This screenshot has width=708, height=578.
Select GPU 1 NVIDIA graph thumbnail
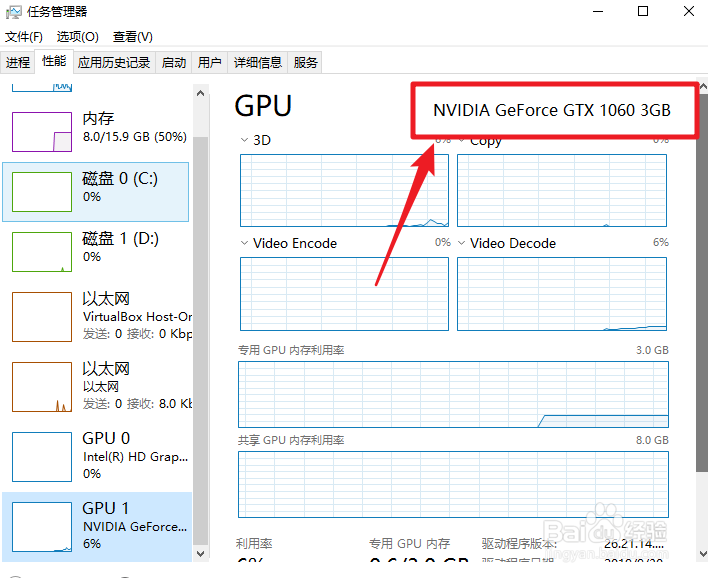coord(42,527)
